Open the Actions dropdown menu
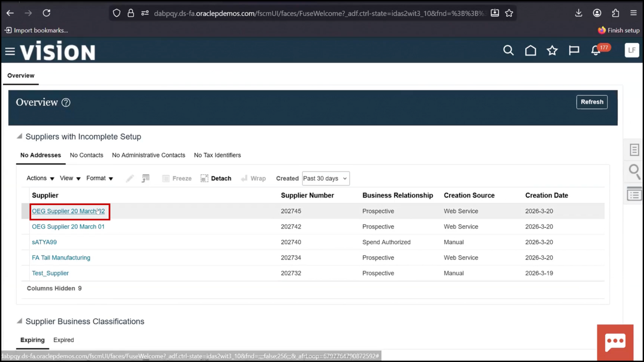644x362 pixels. (40, 178)
